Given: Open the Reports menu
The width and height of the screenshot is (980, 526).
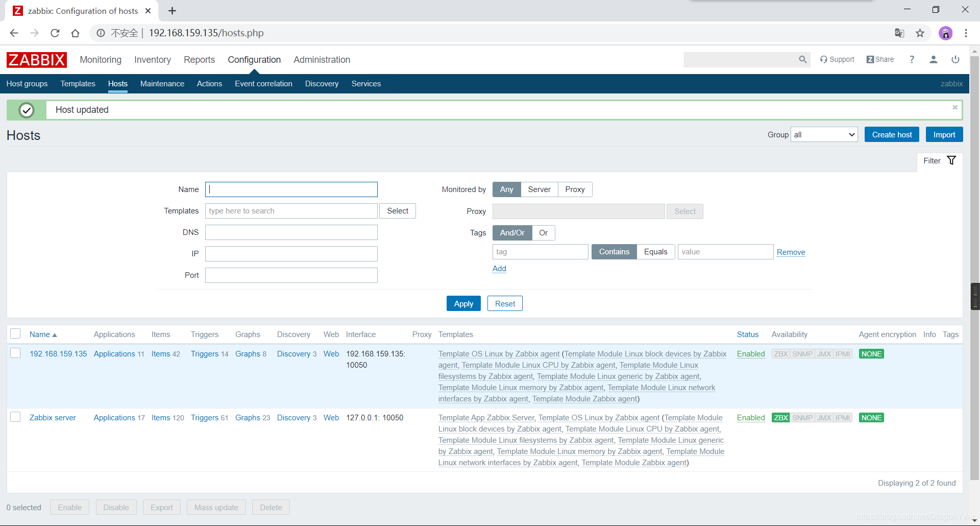Looking at the screenshot, I should [199, 60].
